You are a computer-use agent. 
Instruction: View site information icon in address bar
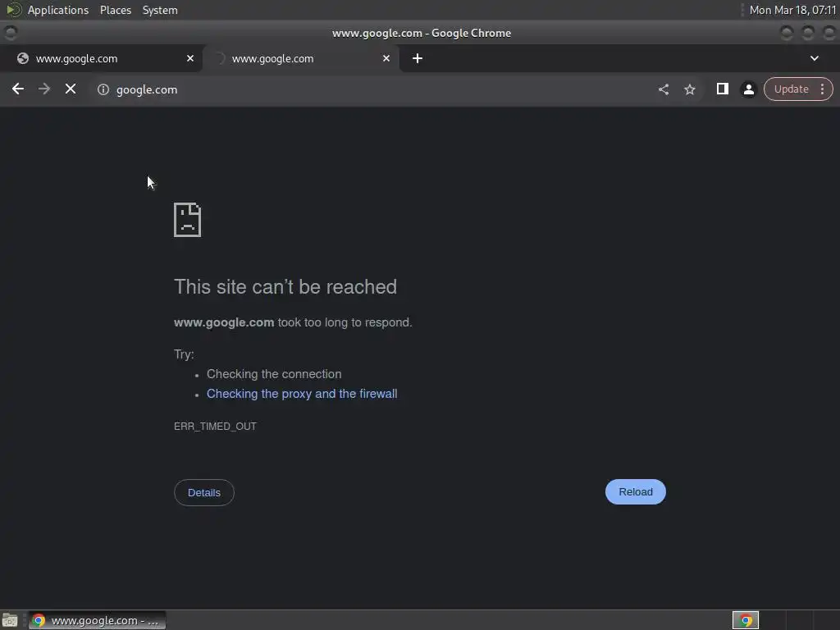103,89
